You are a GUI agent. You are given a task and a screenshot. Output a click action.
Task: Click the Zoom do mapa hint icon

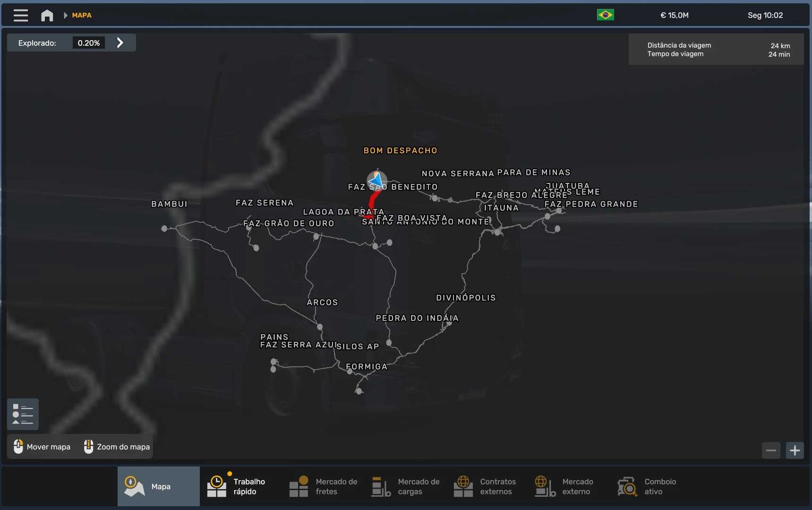[x=88, y=447]
